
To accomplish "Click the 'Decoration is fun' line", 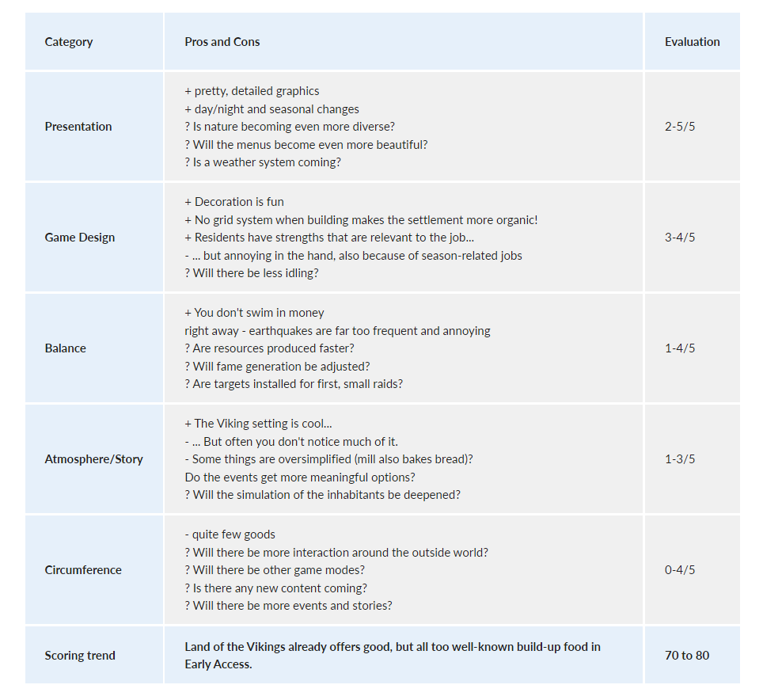I will (234, 202).
